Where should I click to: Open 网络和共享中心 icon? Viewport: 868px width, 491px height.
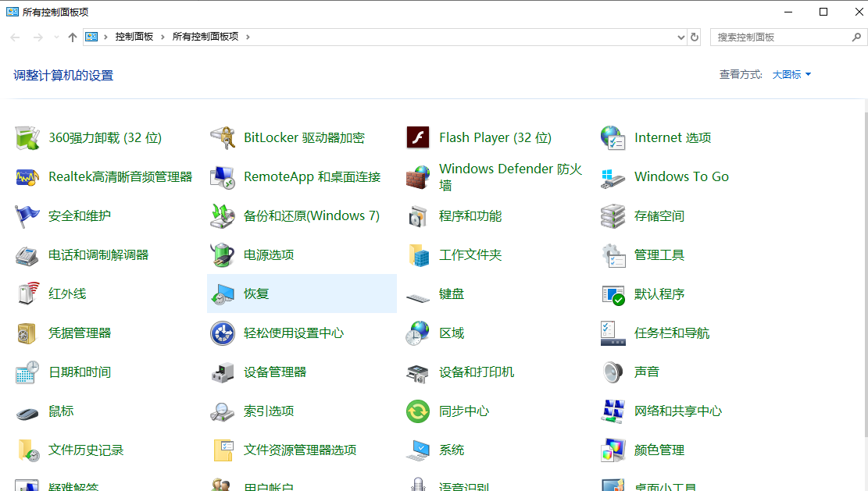pyautogui.click(x=613, y=411)
